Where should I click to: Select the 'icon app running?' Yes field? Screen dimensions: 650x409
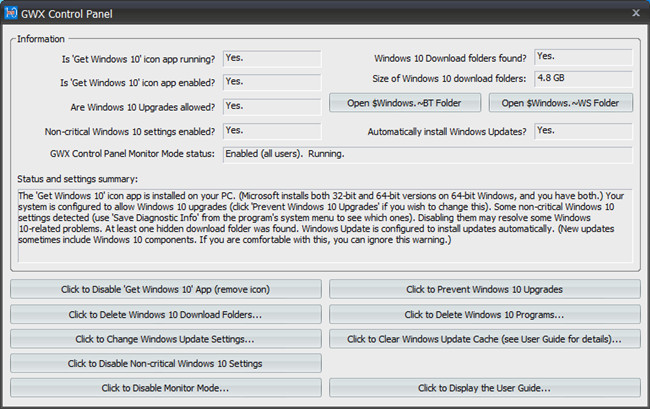tap(272, 58)
